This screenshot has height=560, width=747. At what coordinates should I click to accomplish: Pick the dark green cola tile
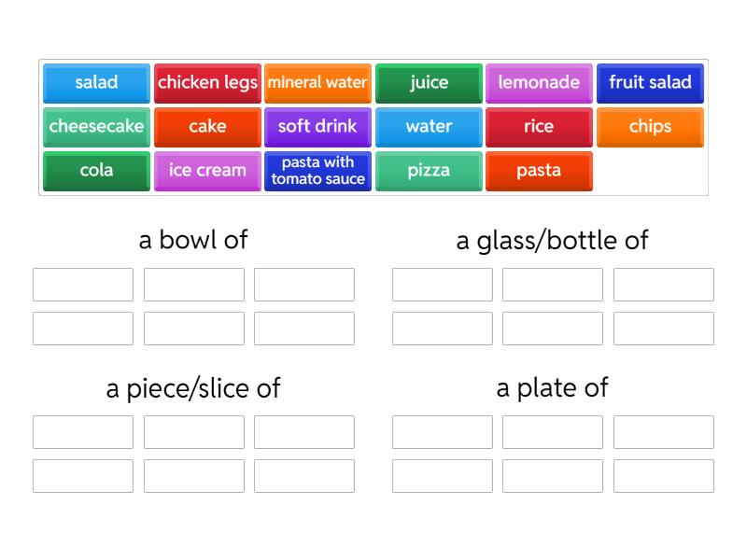[96, 171]
